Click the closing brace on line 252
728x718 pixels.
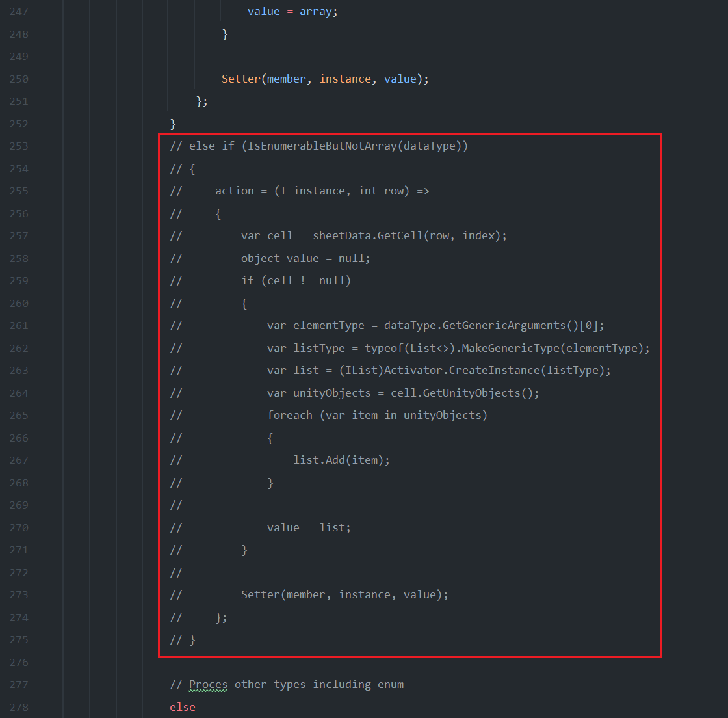tap(173, 124)
